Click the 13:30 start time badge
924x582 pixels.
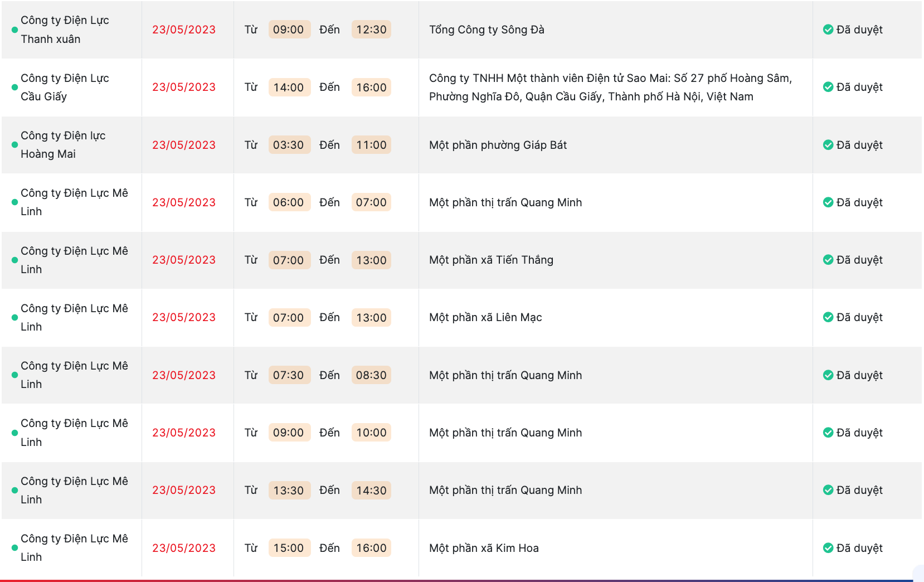(x=289, y=491)
